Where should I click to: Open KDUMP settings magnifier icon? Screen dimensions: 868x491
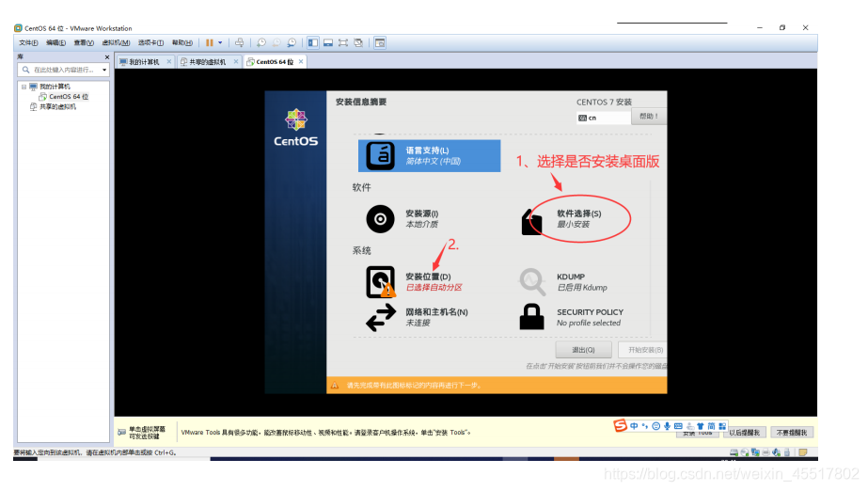pos(532,281)
